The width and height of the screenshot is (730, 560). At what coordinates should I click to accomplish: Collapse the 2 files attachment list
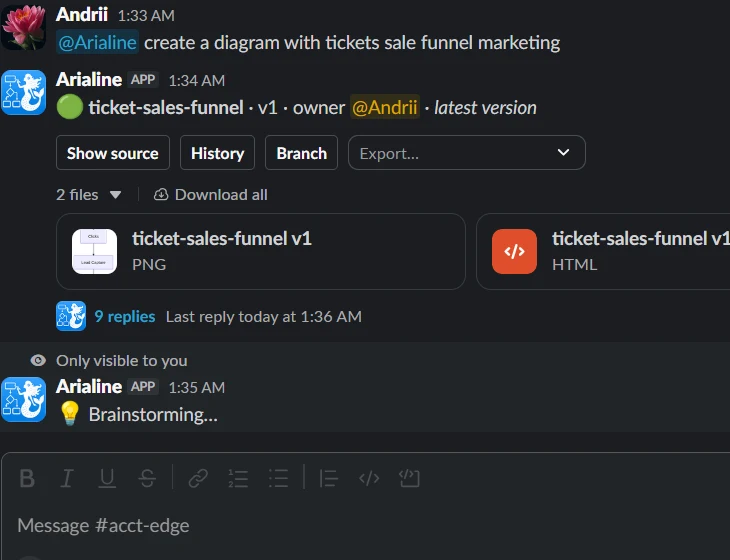coord(88,195)
